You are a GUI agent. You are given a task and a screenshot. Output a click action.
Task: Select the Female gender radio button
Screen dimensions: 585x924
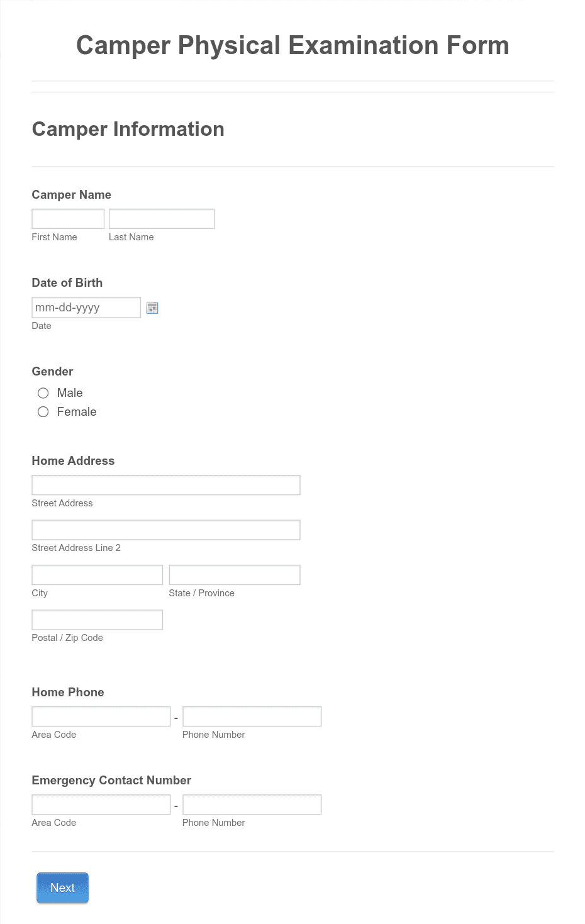(x=43, y=411)
